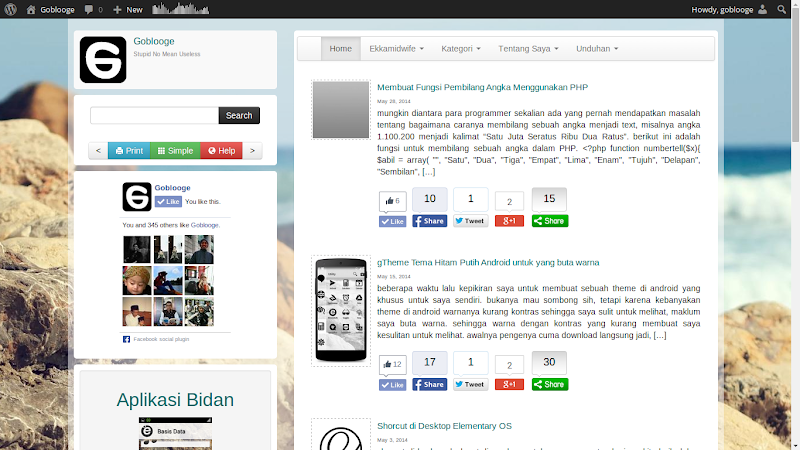800x450 pixels.
Task: Click the baby photo in Facebook fans grid
Action: (x=137, y=281)
